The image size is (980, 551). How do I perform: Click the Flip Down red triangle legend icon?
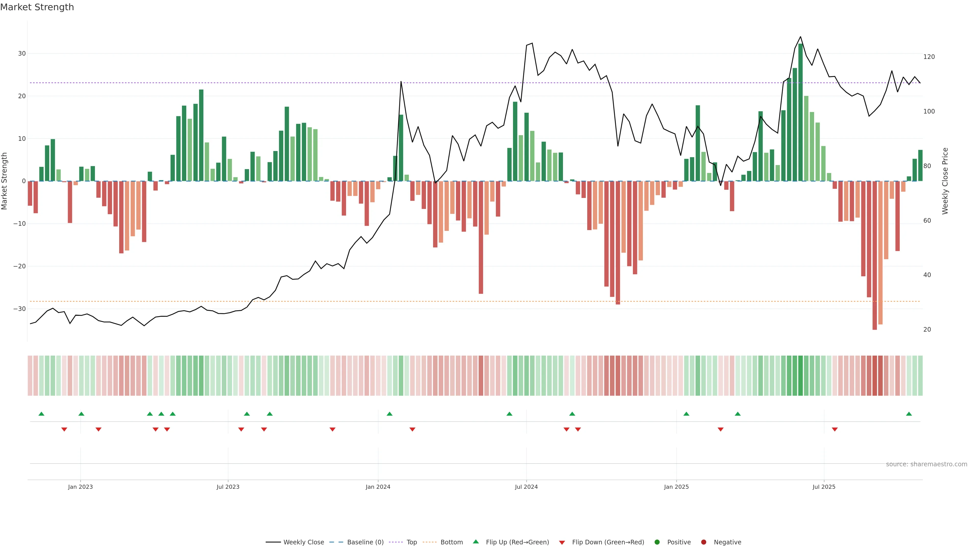point(562,543)
